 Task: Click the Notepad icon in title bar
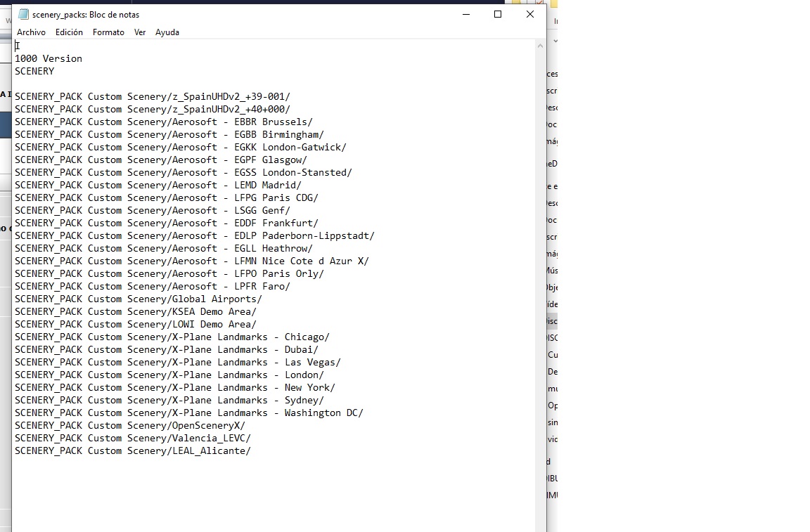23,15
